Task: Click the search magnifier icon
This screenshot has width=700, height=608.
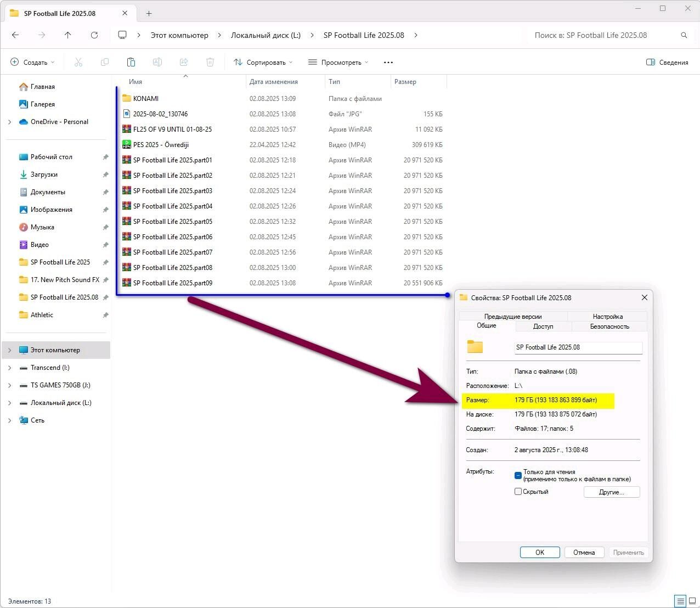Action: point(684,35)
